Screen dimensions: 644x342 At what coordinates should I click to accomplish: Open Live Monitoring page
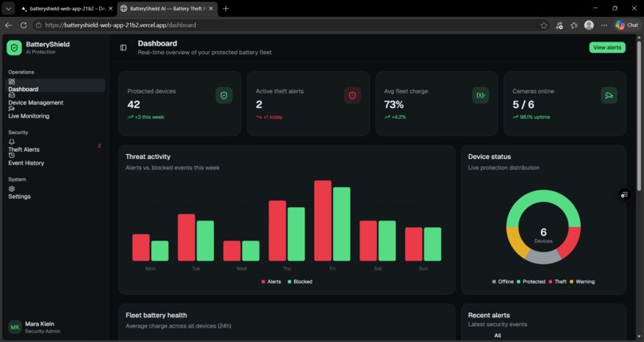click(55, 113)
